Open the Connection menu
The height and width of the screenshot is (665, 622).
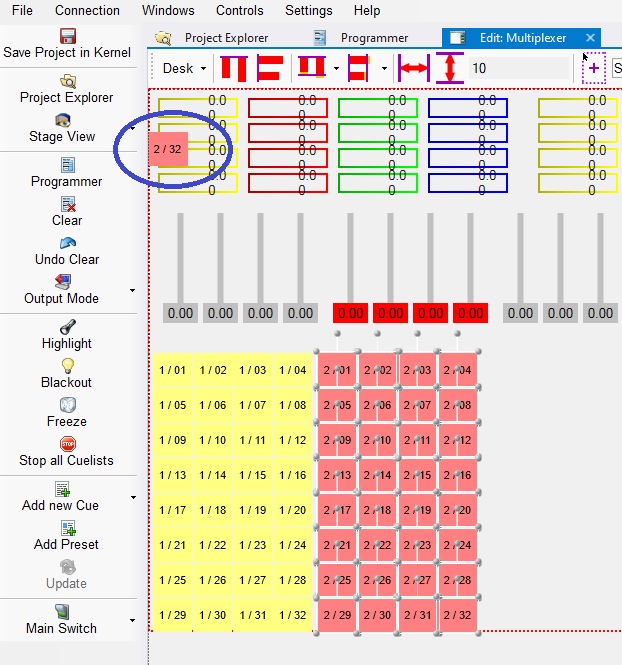coord(87,10)
